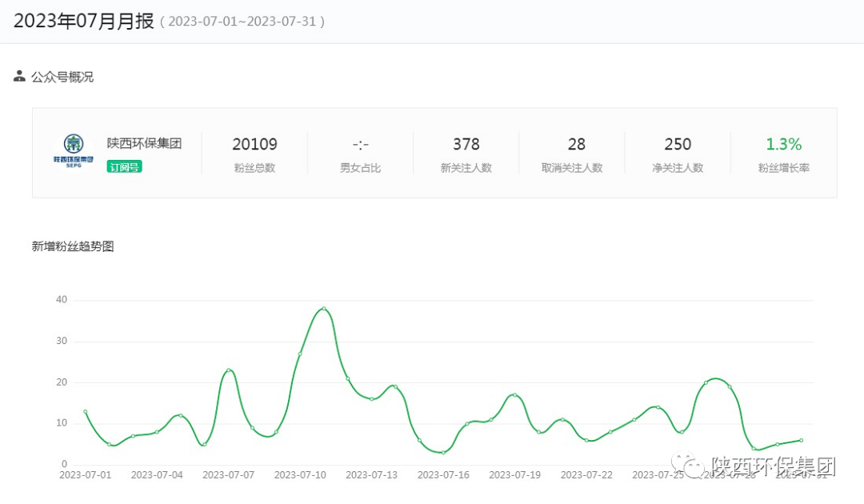
Task: Click the WeChat watermark icon at bottom right
Action: click(688, 466)
